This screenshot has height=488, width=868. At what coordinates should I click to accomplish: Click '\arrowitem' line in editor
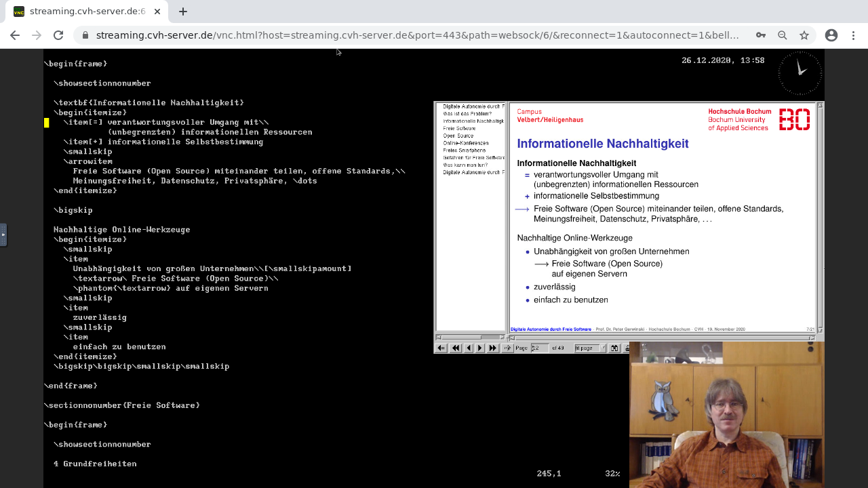point(88,161)
